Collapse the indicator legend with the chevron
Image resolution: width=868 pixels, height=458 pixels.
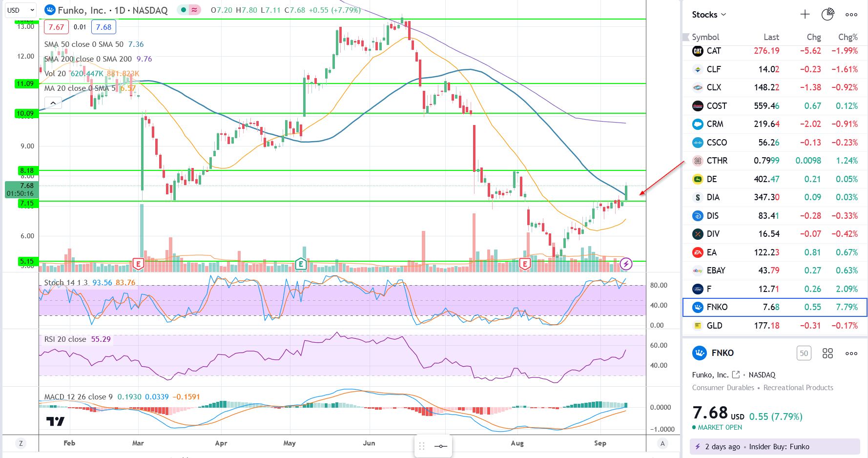[x=53, y=103]
